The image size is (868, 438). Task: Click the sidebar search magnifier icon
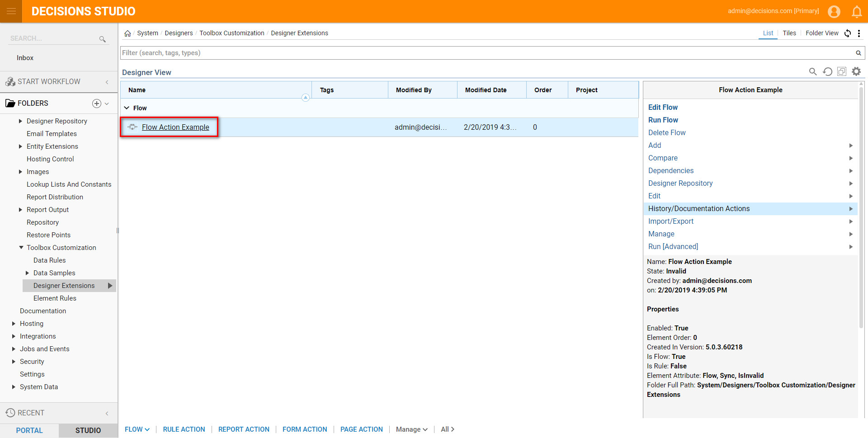(103, 39)
